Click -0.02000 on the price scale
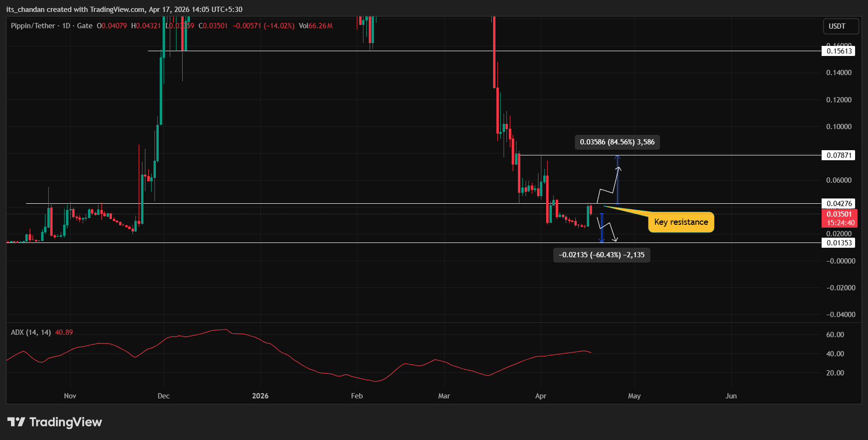 tap(841, 288)
